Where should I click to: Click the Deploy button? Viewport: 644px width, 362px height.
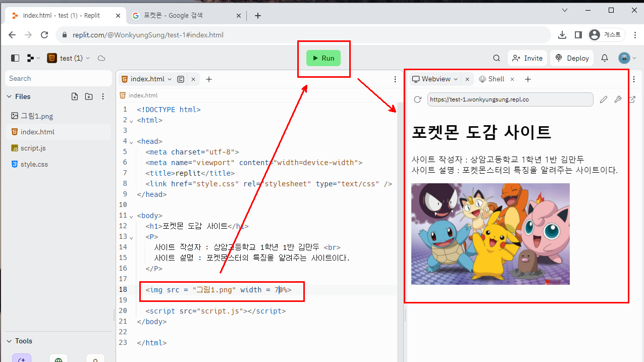(572, 58)
